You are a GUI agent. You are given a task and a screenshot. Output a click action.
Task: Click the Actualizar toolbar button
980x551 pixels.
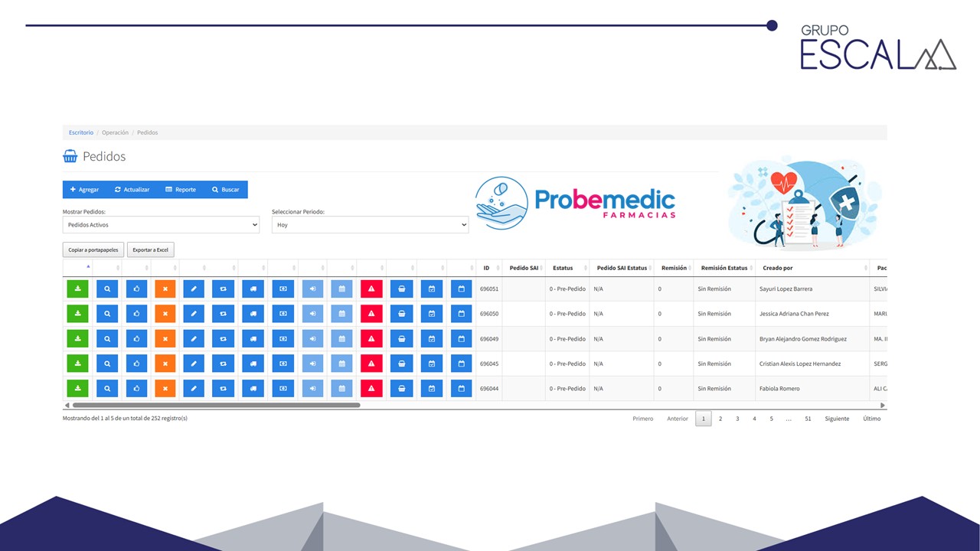coord(132,190)
